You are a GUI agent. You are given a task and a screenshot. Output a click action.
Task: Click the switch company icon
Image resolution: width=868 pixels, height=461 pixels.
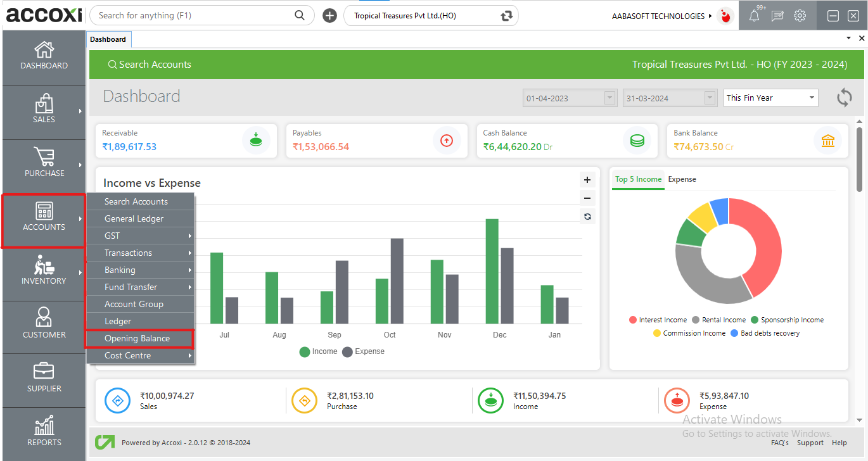point(506,16)
